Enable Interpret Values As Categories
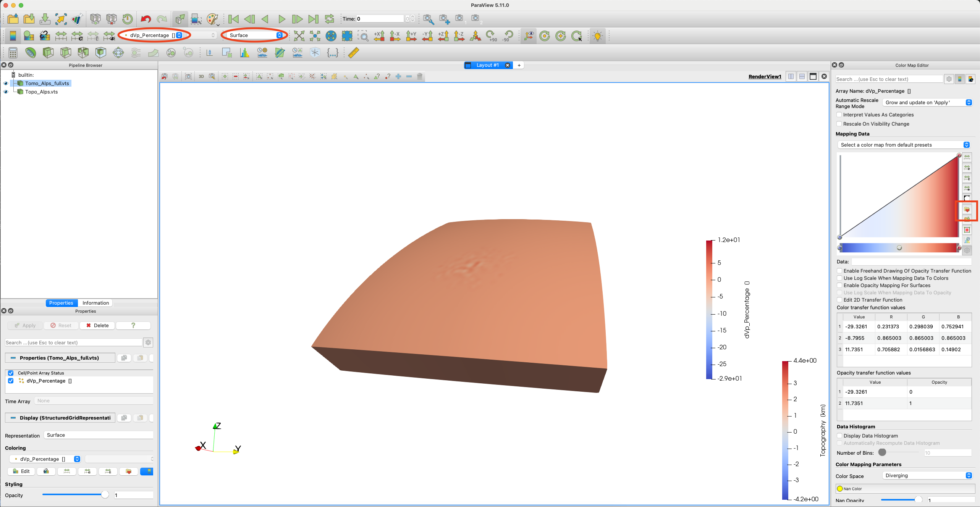Image resolution: width=980 pixels, height=507 pixels. click(x=839, y=115)
